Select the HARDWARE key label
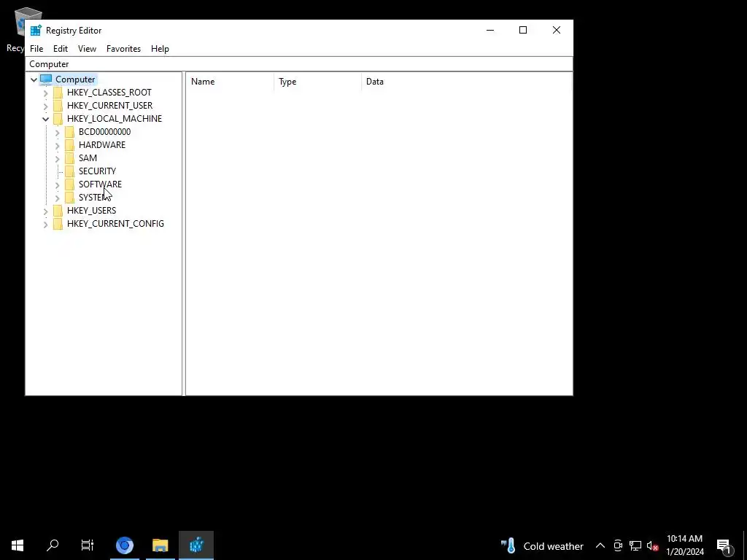 102,145
